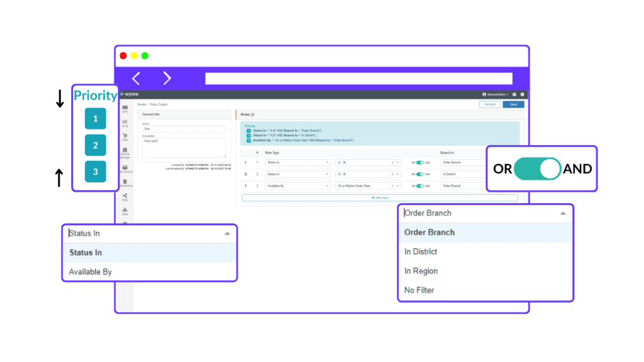The image size is (644, 362).
Task: Switch rule 2 operator to AND
Action: (419, 173)
